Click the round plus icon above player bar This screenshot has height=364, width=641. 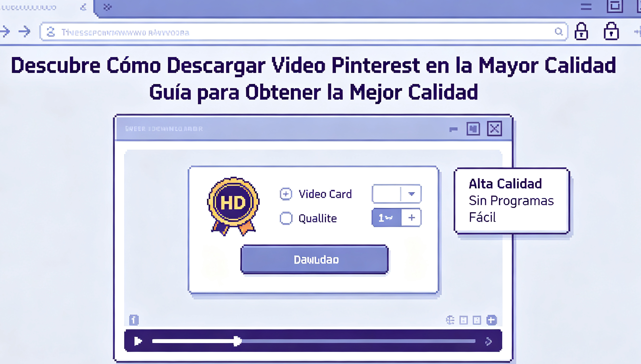click(x=491, y=320)
